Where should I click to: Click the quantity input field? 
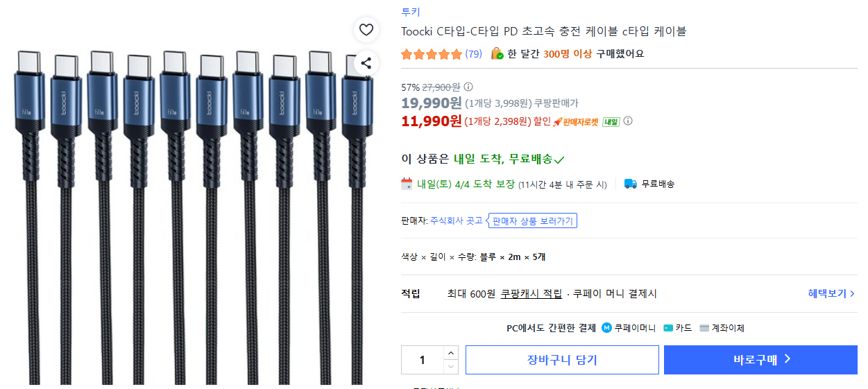click(422, 360)
